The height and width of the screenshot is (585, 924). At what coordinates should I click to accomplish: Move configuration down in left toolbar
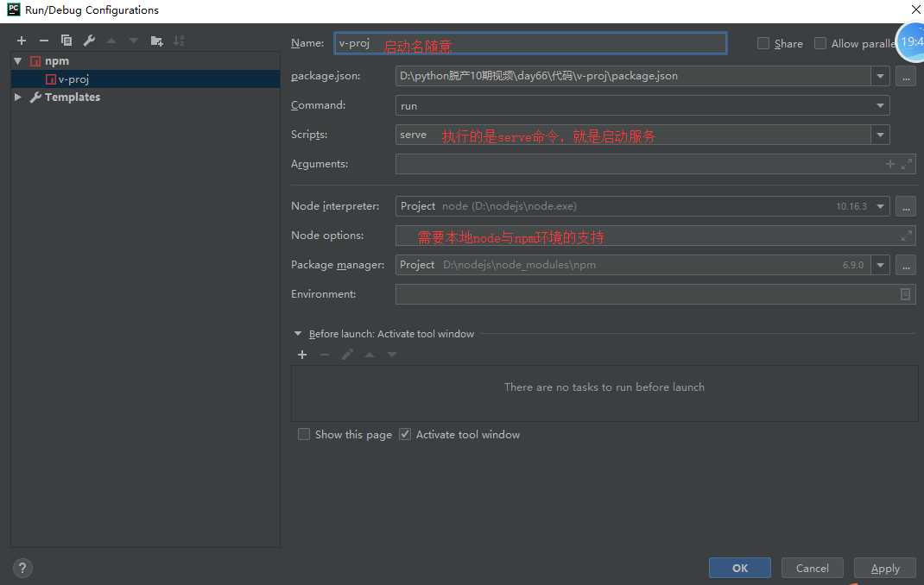134,41
